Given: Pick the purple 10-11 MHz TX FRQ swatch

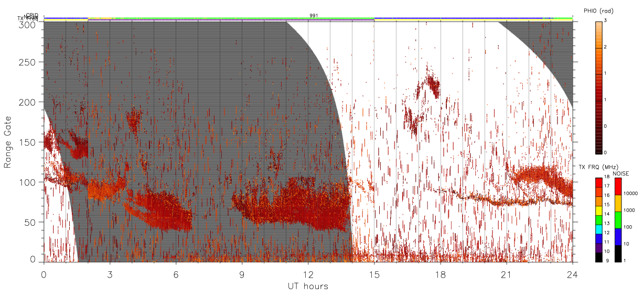Looking at the screenshot, I should click(599, 248).
